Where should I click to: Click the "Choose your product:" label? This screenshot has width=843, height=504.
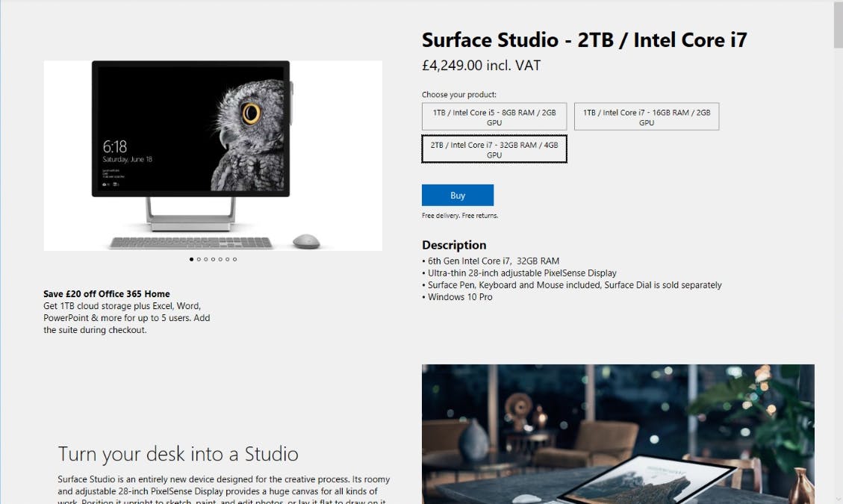click(x=459, y=95)
